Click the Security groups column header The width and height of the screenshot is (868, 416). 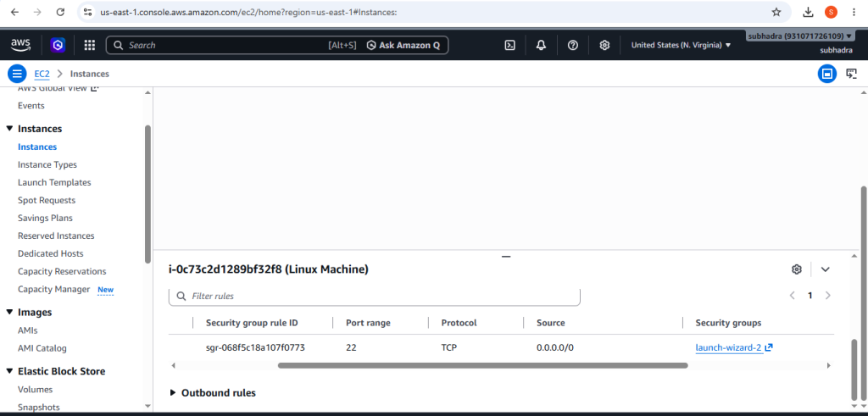click(728, 323)
